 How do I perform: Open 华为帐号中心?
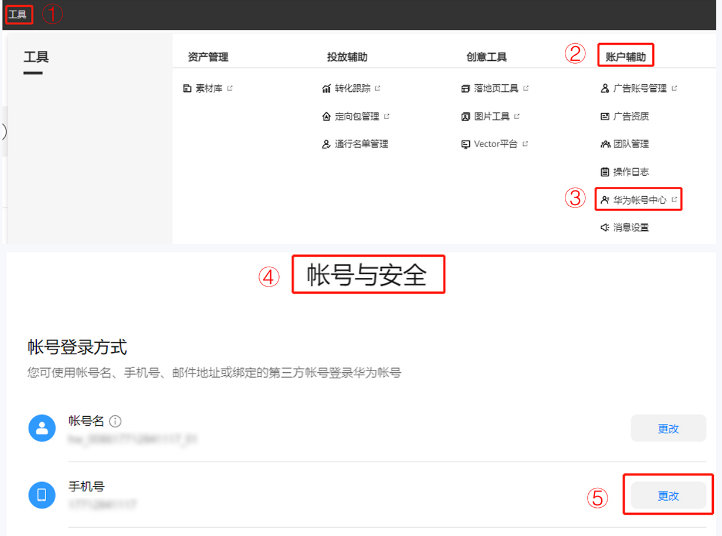click(640, 200)
